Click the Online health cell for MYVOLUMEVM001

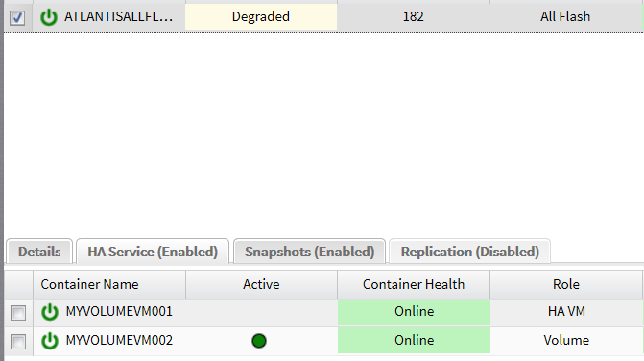point(414,312)
